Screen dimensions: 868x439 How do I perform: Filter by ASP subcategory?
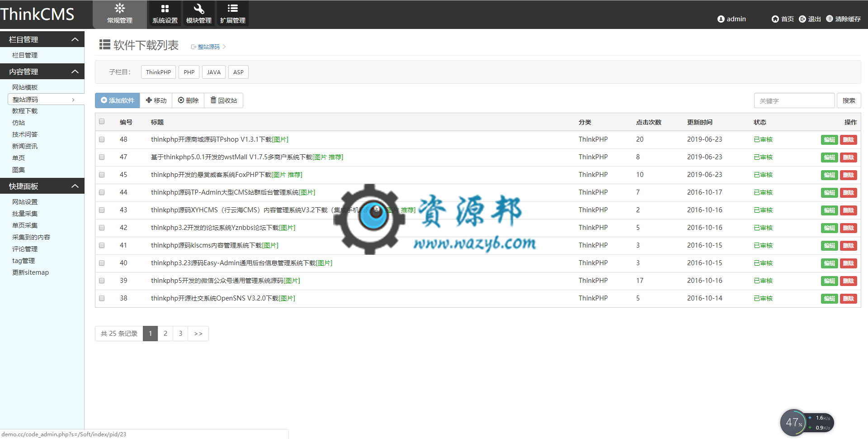coord(238,72)
